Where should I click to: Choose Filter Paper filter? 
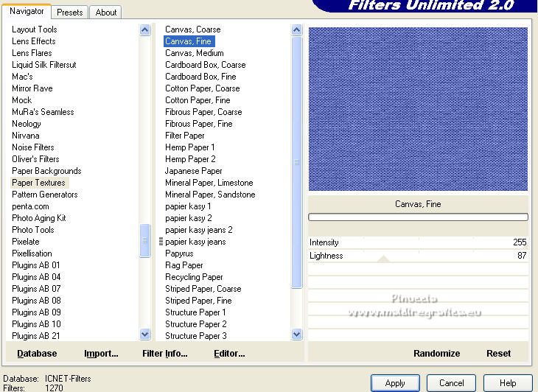coord(184,136)
